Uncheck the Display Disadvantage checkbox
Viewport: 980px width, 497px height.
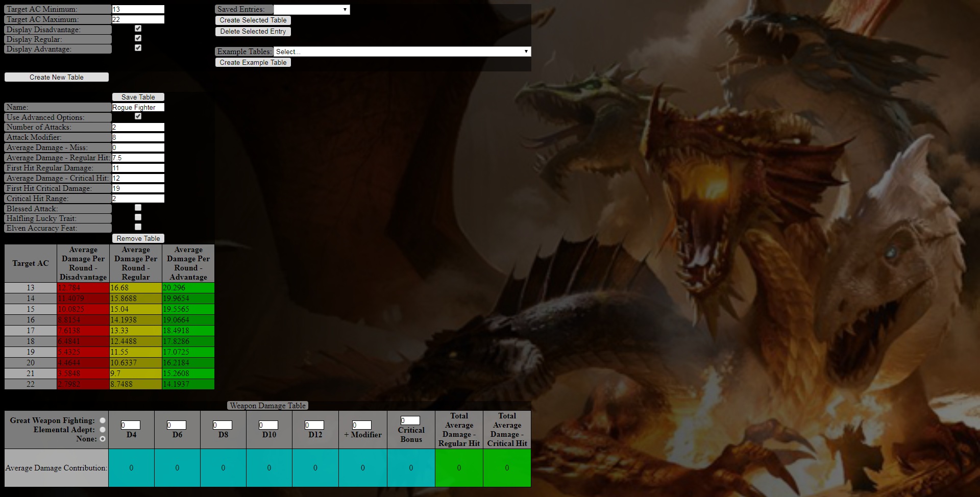click(138, 29)
